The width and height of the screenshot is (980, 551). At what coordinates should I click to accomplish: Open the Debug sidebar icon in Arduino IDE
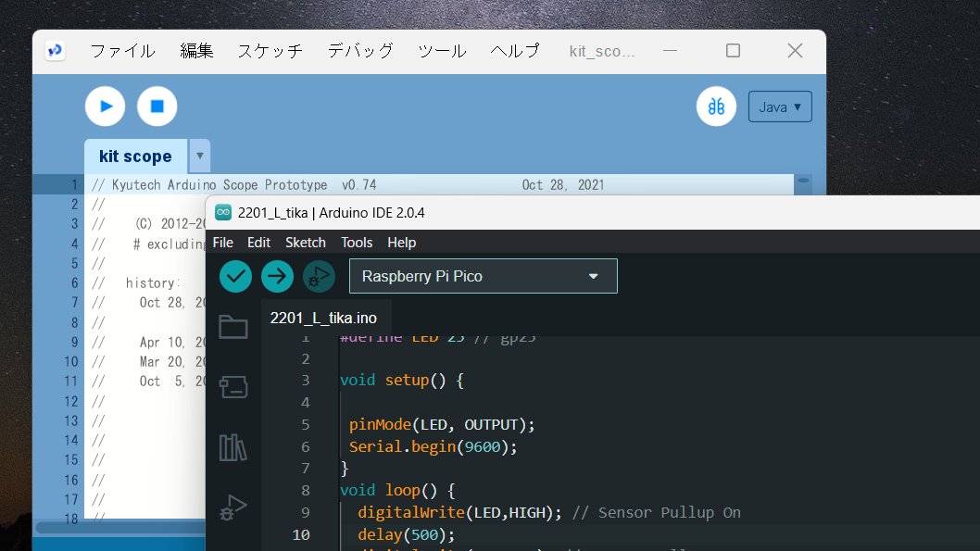point(233,507)
